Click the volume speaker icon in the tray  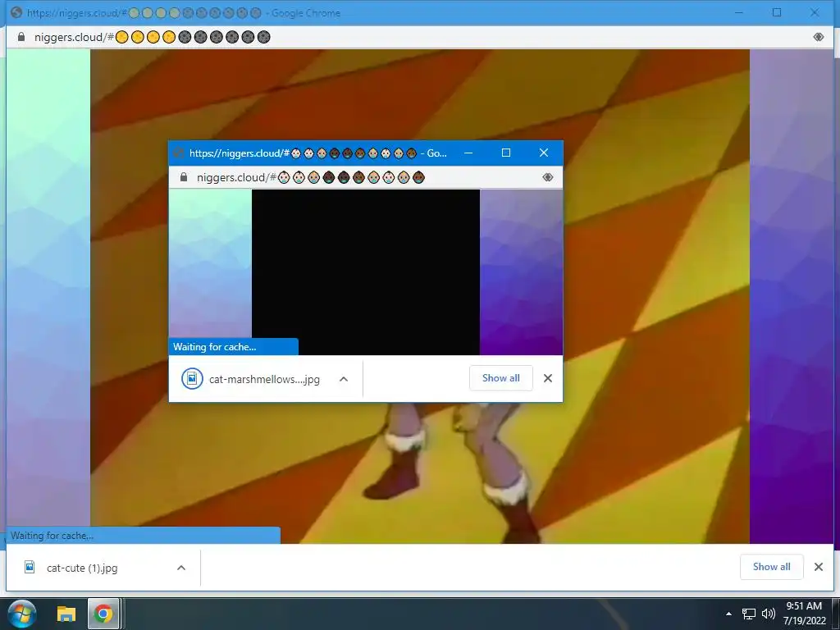[768, 614]
